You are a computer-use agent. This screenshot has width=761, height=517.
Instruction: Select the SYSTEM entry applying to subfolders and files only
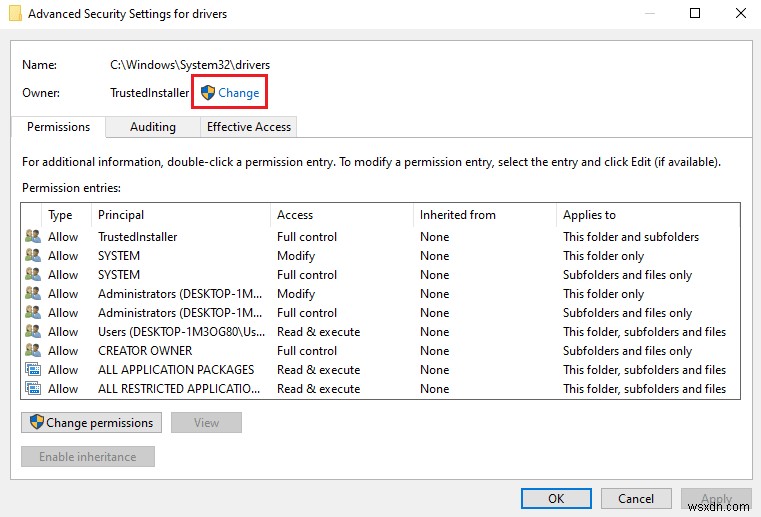(x=380, y=274)
